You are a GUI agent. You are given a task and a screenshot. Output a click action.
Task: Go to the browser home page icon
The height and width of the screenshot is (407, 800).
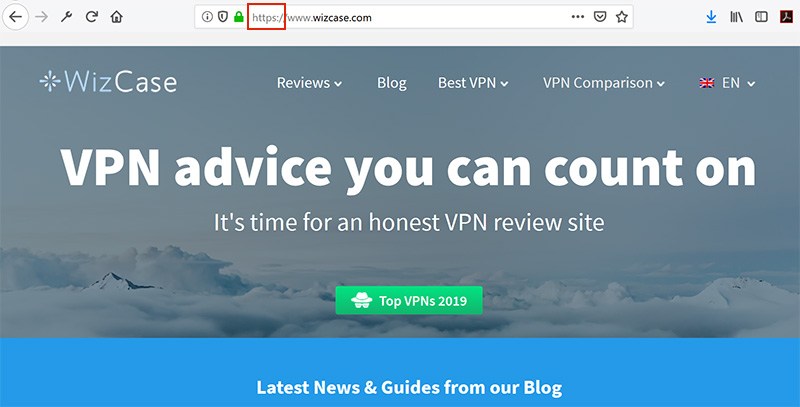(117, 17)
